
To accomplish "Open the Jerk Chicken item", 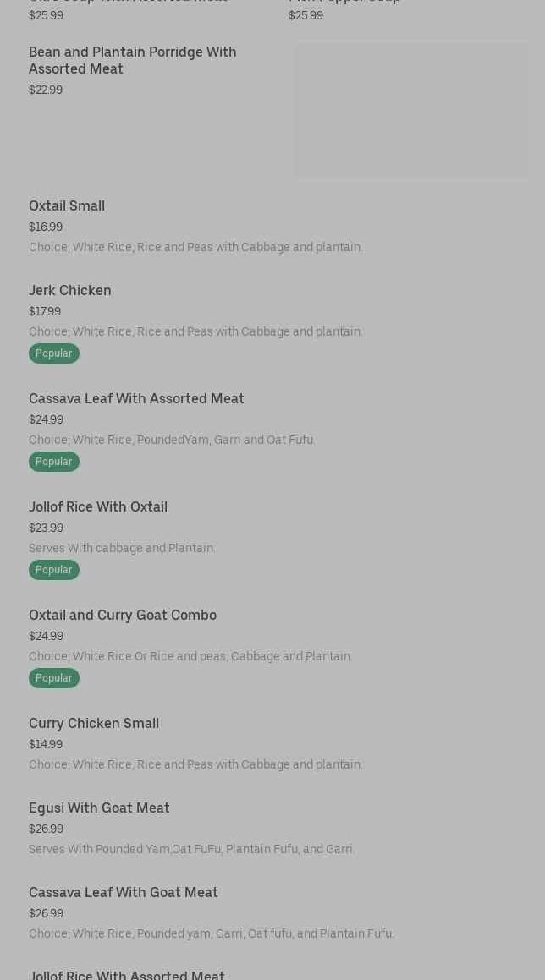I will pyautogui.click(x=70, y=290).
